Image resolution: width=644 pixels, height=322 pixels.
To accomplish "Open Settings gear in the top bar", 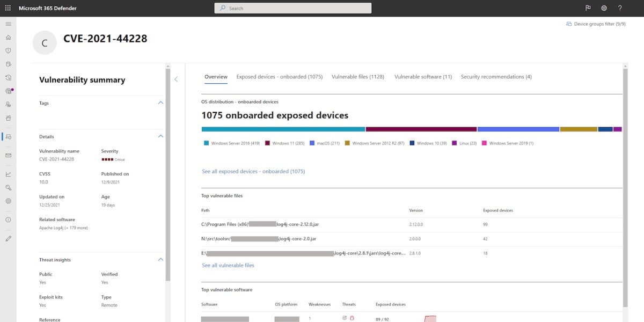I will coord(604,8).
